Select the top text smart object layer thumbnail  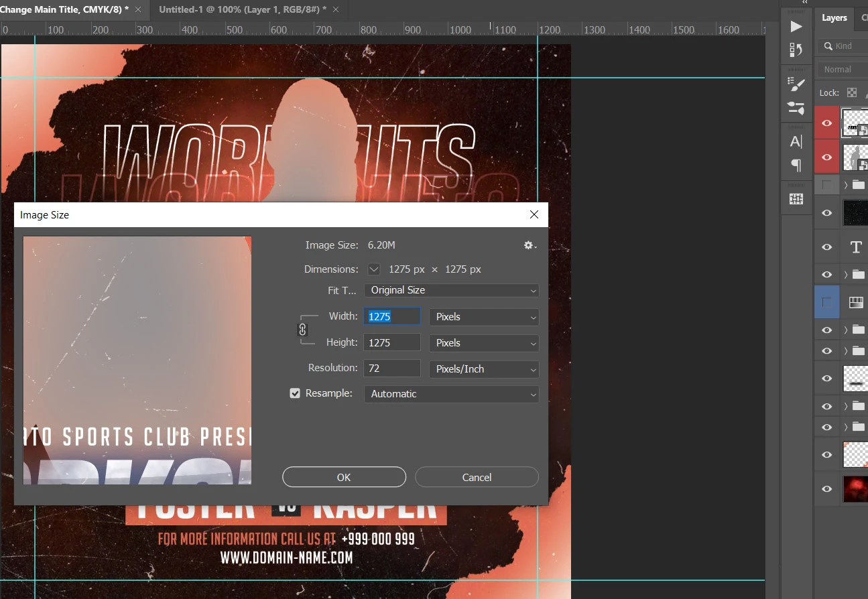pyautogui.click(x=855, y=123)
